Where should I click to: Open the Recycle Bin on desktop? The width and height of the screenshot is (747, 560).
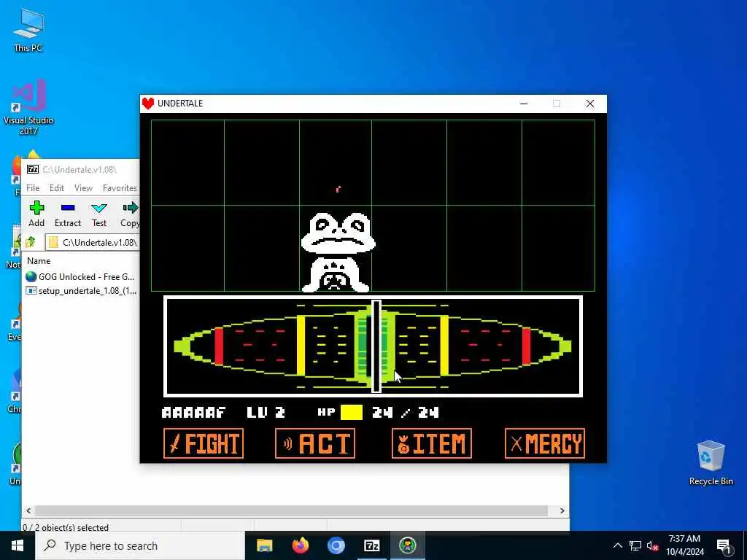tap(711, 463)
